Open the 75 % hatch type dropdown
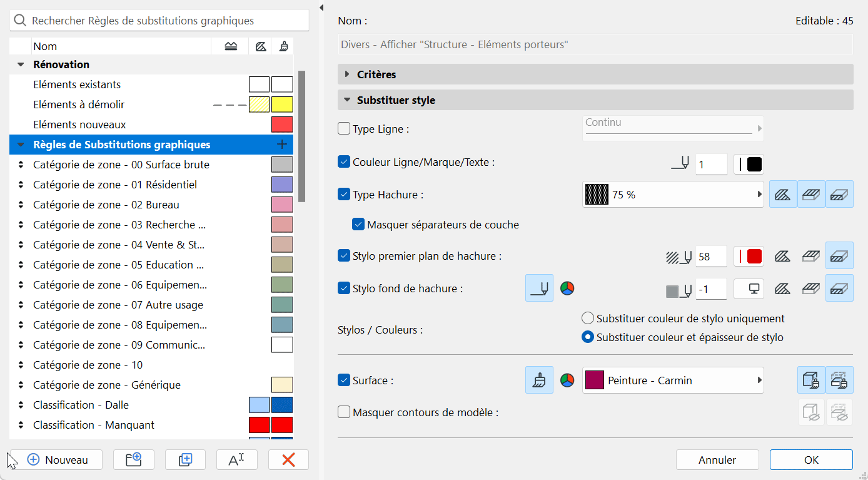The width and height of the screenshot is (868, 480). pyautogui.click(x=673, y=195)
